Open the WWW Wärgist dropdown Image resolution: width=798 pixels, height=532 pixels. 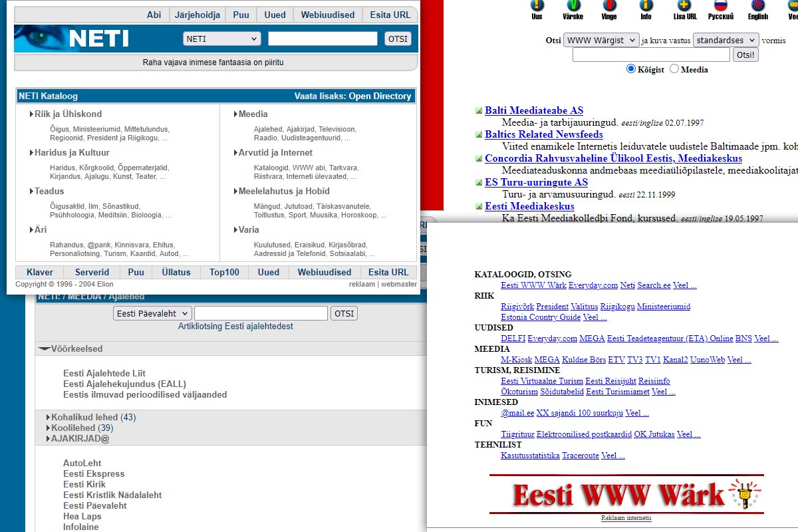point(601,41)
